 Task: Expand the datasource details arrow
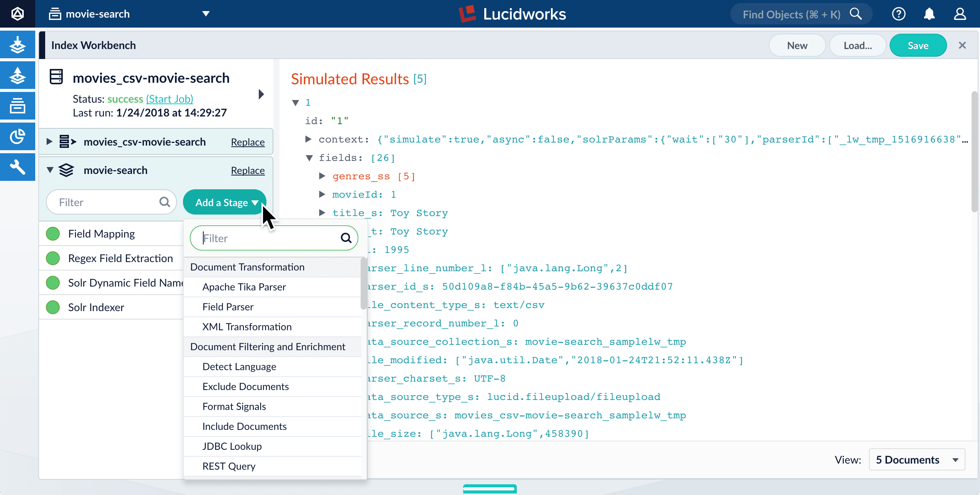coord(261,94)
